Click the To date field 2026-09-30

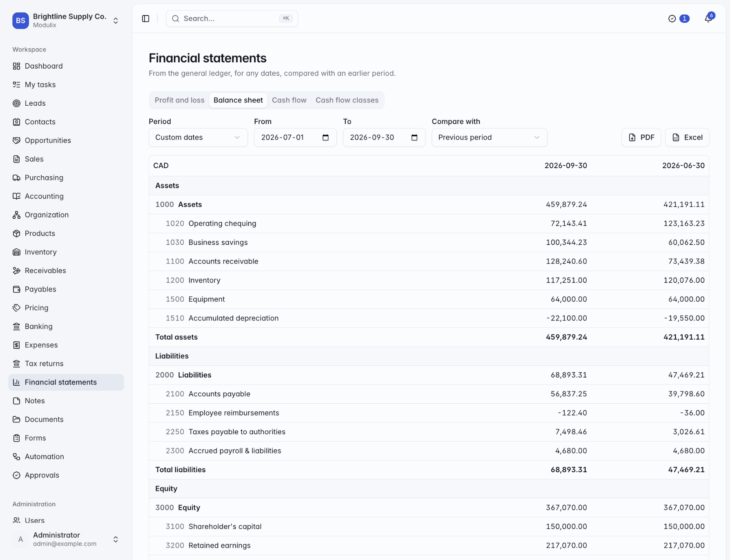pos(384,138)
